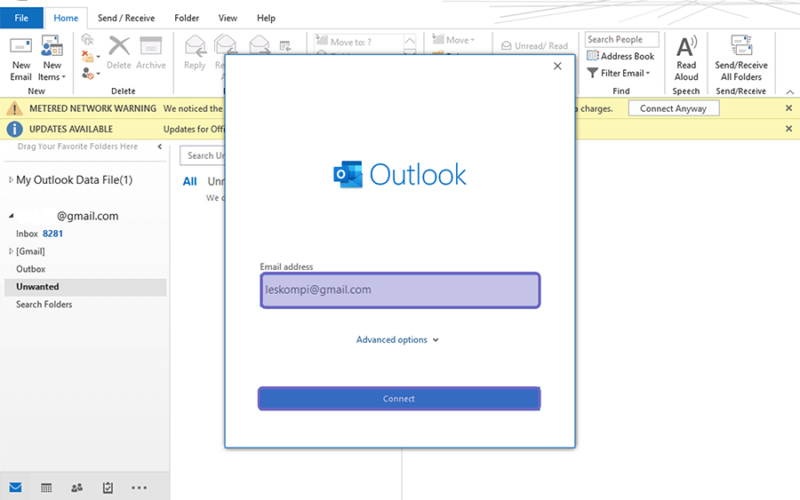The image size is (800, 500).
Task: Collapse the ribbon with the chevron
Action: click(790, 92)
